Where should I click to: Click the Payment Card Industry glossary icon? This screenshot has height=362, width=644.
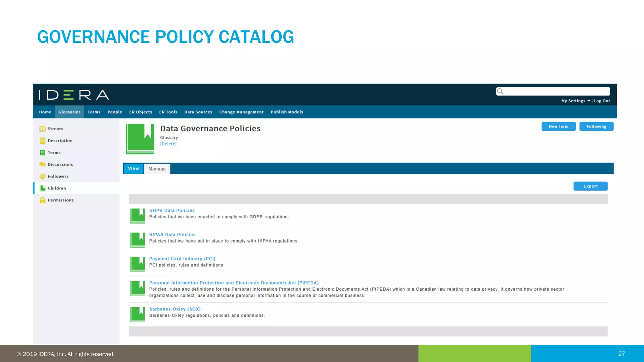click(x=138, y=264)
